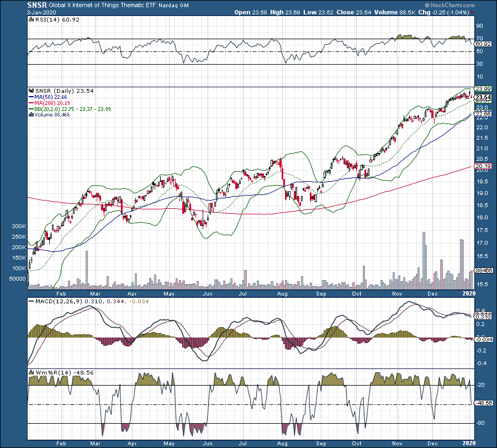
Task: Click the -80 level label on the Williams %R axis
Action: [480, 423]
